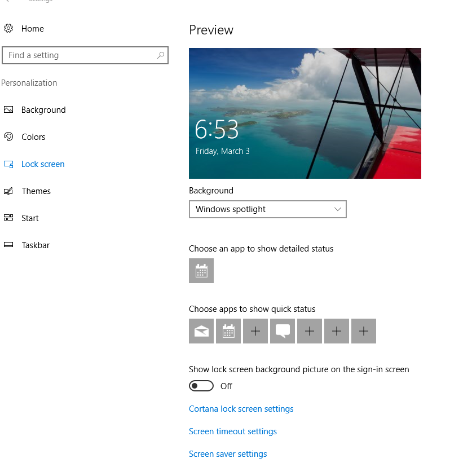The height and width of the screenshot is (476, 472).
Task: Click the search magnifier icon
Action: click(x=161, y=55)
